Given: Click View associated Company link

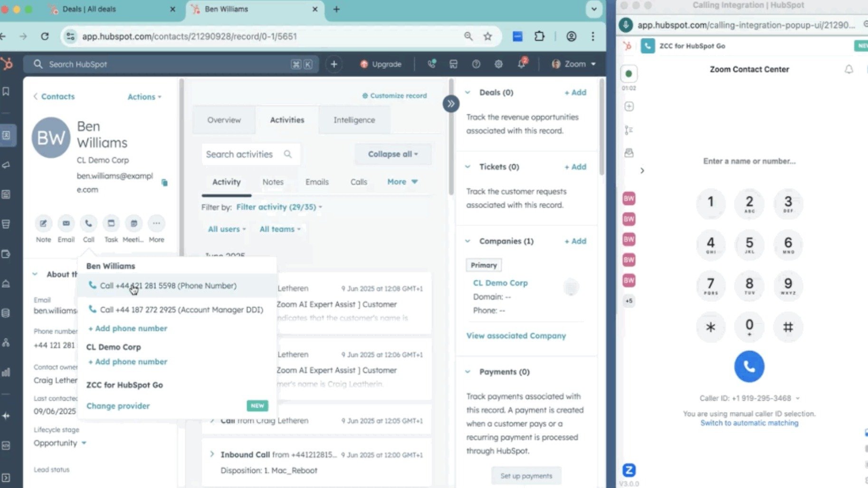Looking at the screenshot, I should (516, 336).
